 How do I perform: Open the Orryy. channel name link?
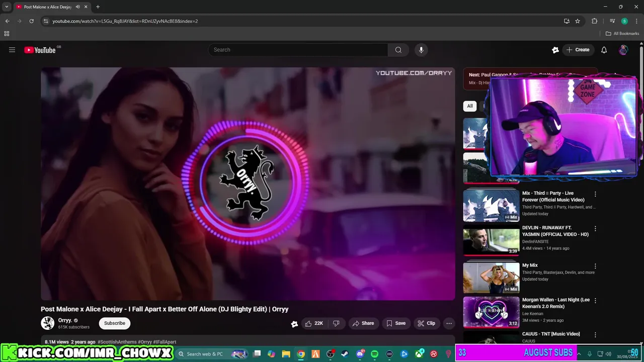coord(65,320)
